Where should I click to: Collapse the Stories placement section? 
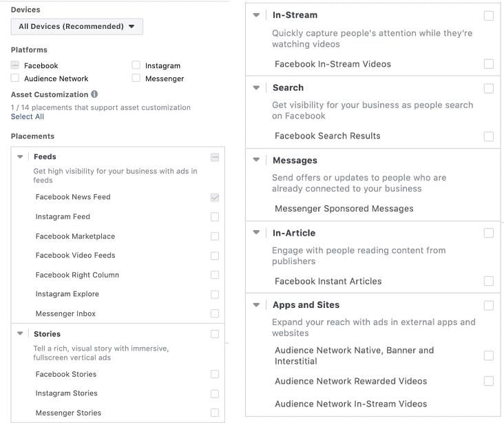tap(20, 333)
